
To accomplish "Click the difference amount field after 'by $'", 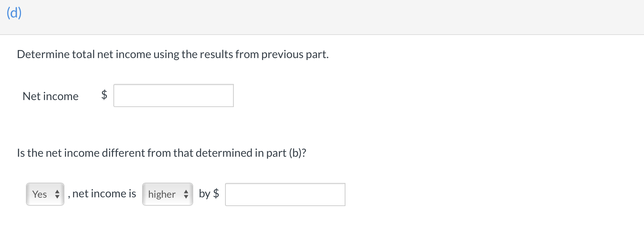I will coord(285,195).
